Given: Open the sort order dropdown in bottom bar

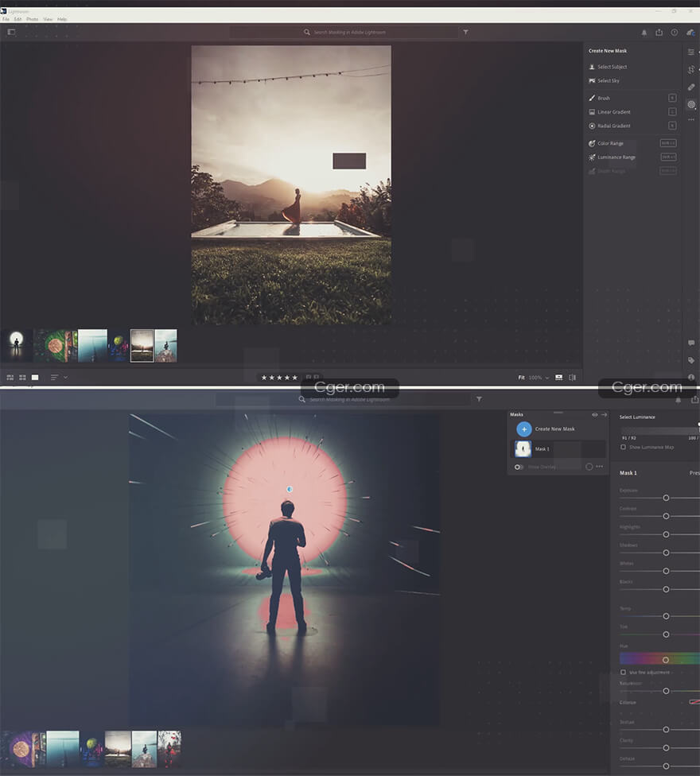Looking at the screenshot, I should pyautogui.click(x=58, y=378).
